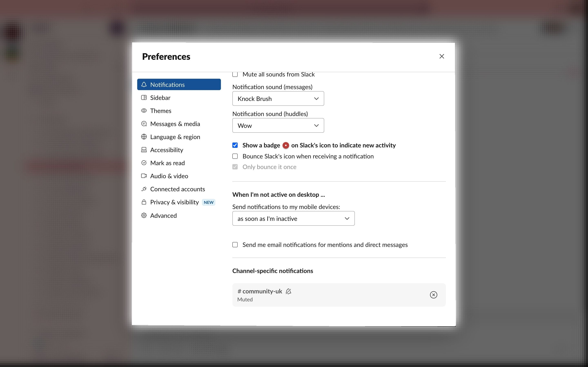Click the Audio & video camera icon

144,176
